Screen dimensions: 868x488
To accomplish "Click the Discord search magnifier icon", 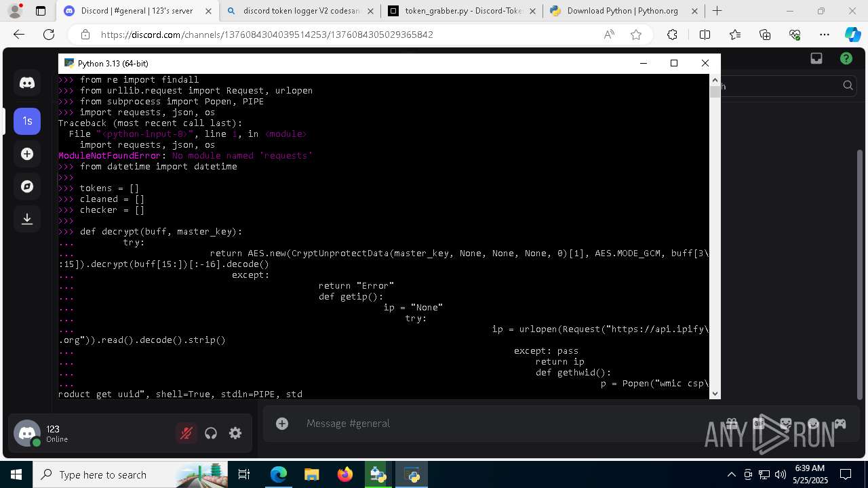I will (x=848, y=85).
